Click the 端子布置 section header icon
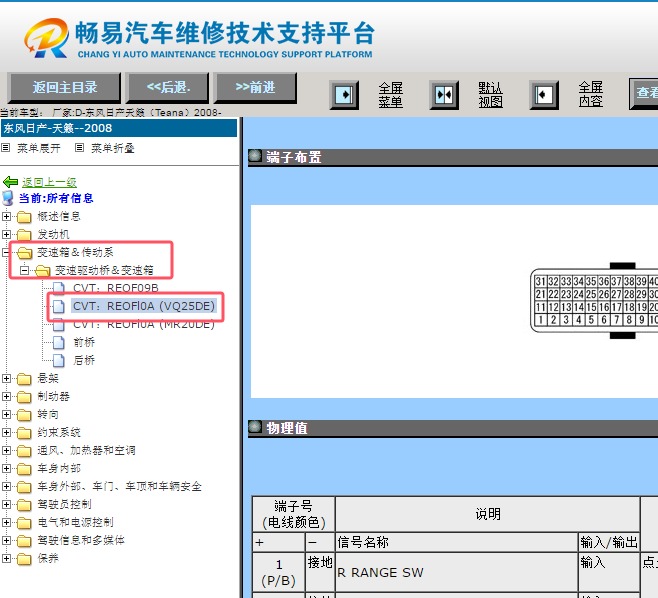Screen dimensions: 658x598 click(255, 156)
